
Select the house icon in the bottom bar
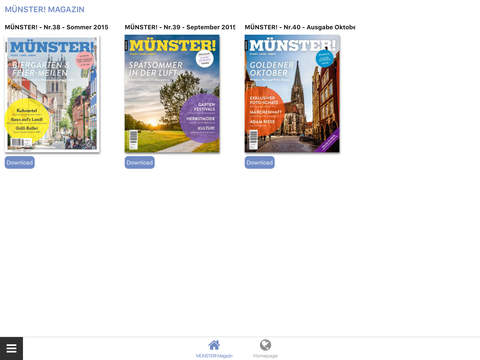(x=214, y=345)
